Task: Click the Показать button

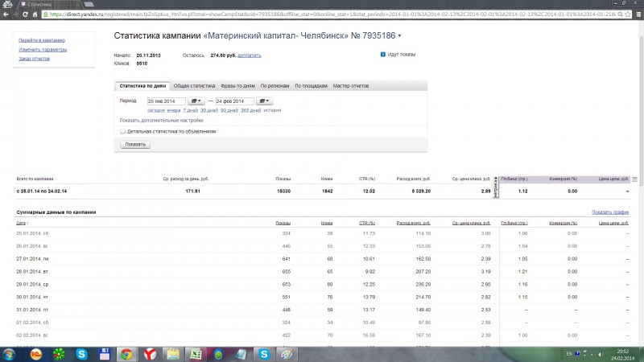Action: coord(135,145)
